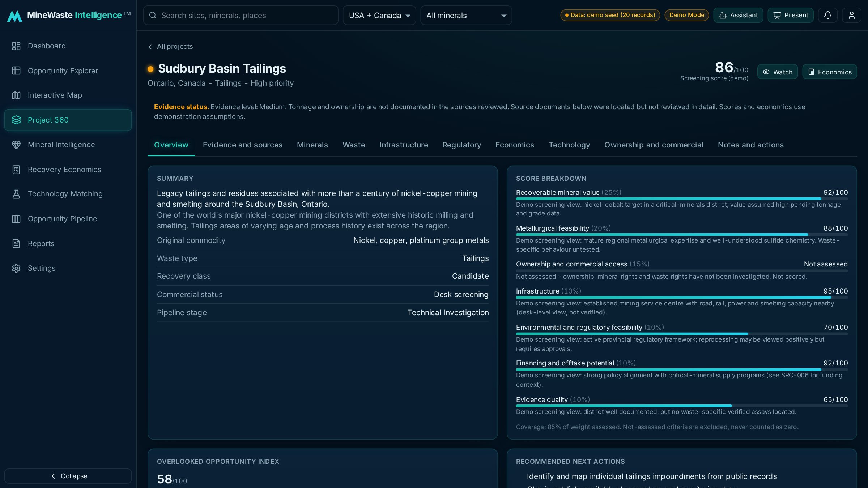Open the Mineral Intelligence gem icon
The image size is (868, 488).
[x=16, y=145]
